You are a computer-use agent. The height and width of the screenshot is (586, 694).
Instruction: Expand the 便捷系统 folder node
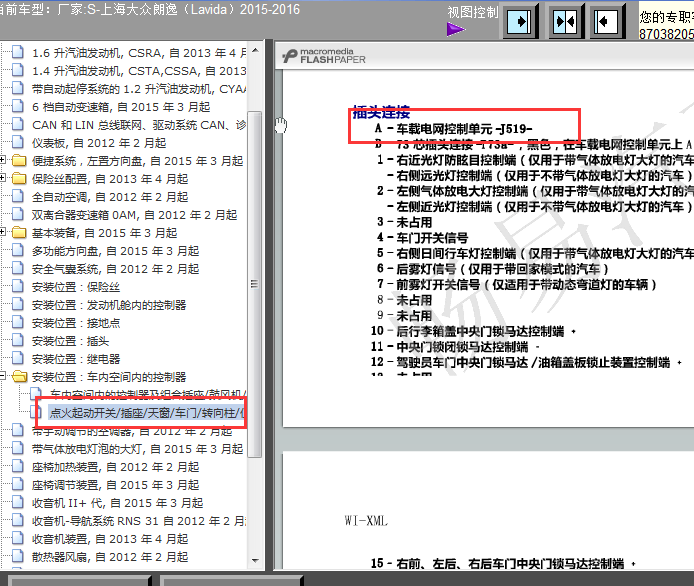pyautogui.click(x=3, y=160)
